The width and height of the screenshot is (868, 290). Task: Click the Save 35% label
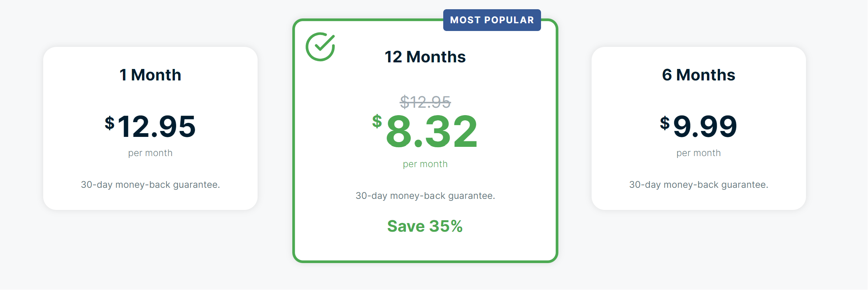point(425,226)
